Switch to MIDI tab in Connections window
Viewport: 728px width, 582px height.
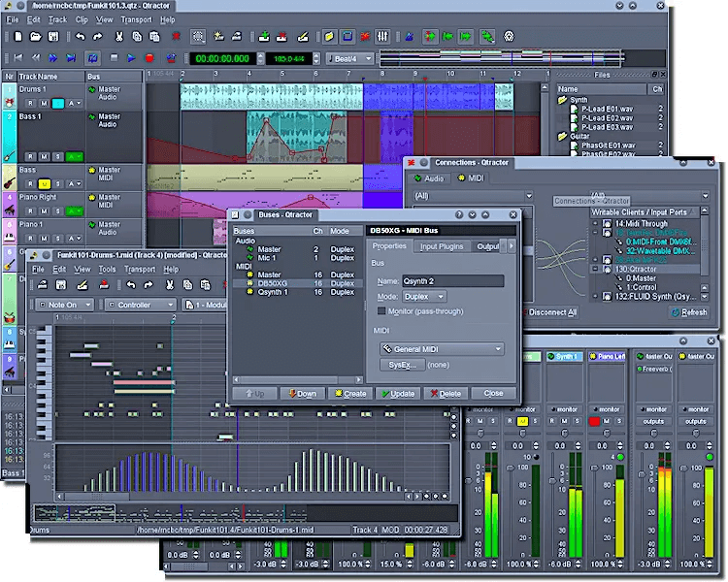[471, 178]
